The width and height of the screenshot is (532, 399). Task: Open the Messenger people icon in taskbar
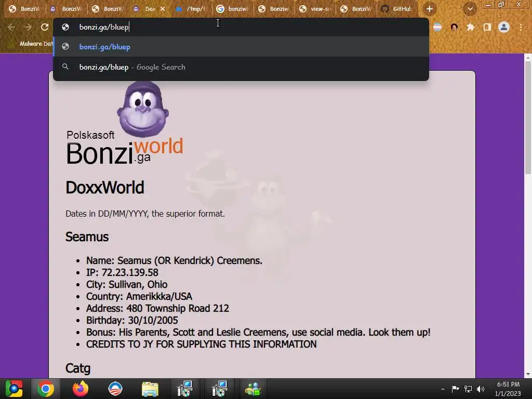click(x=253, y=389)
